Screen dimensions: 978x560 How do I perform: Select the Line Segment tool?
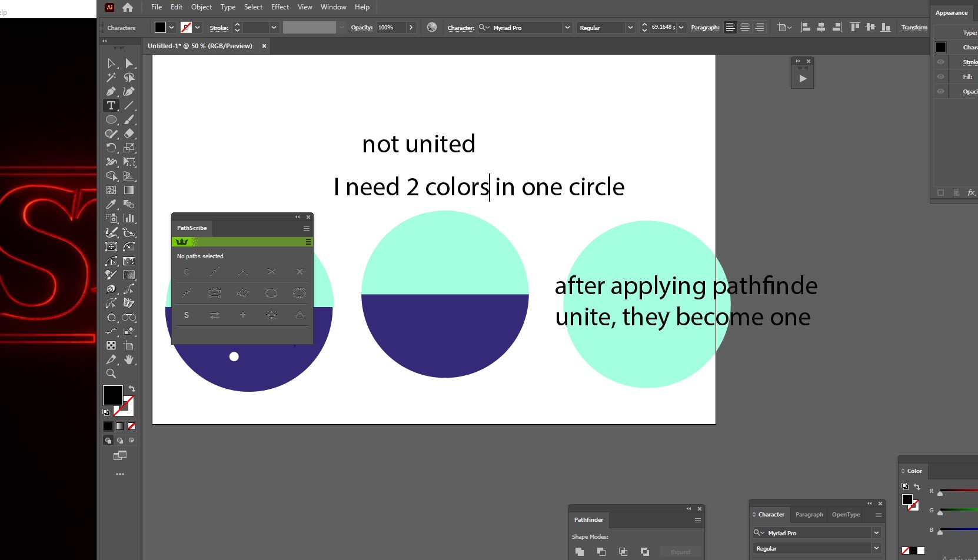tap(129, 105)
